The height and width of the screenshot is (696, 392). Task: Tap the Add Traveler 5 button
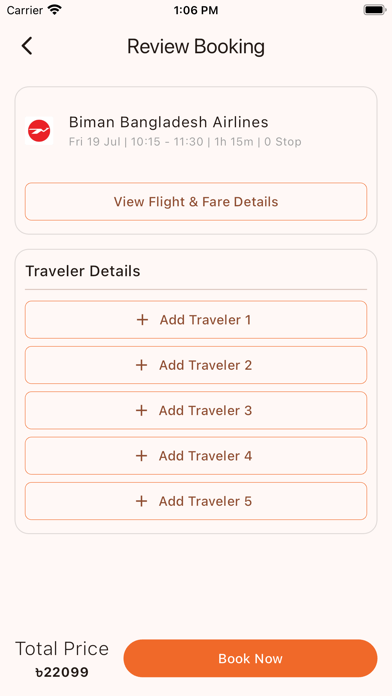(x=196, y=501)
